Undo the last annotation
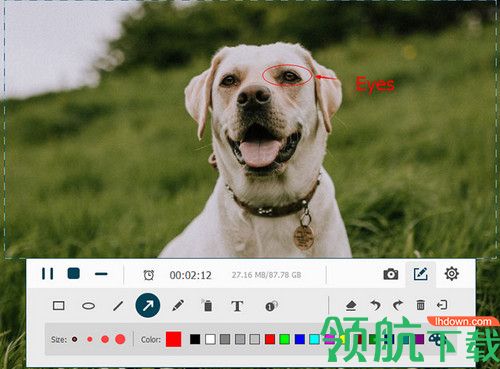The image size is (500, 369). (x=376, y=305)
